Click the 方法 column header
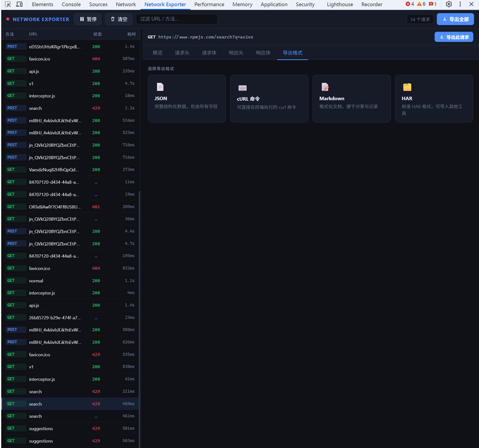 coord(10,34)
